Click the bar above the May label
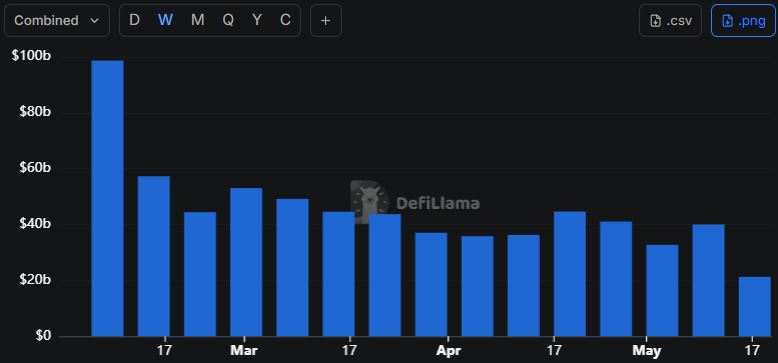This screenshot has width=778, height=363. click(662, 291)
